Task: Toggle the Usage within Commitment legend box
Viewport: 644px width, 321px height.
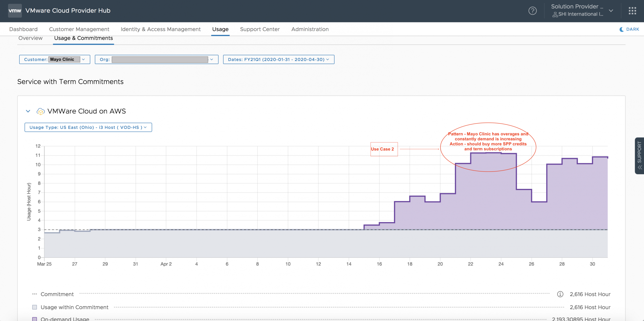Action: 35,307
